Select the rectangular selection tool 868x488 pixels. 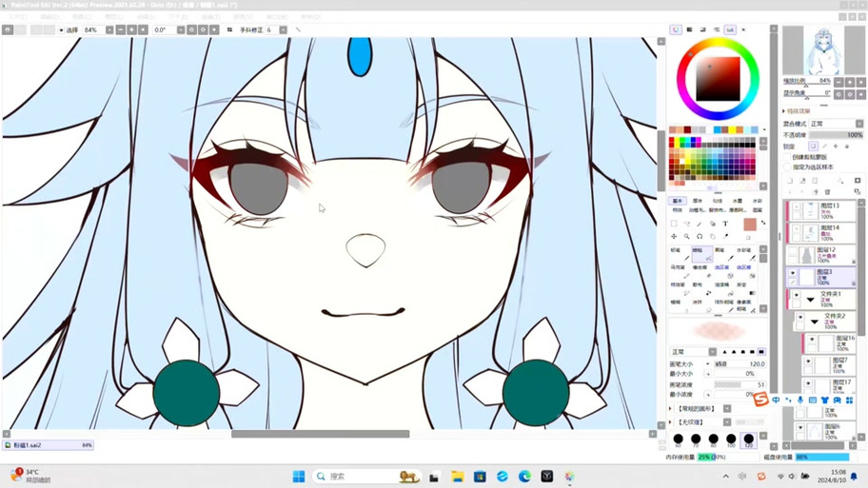click(x=674, y=224)
